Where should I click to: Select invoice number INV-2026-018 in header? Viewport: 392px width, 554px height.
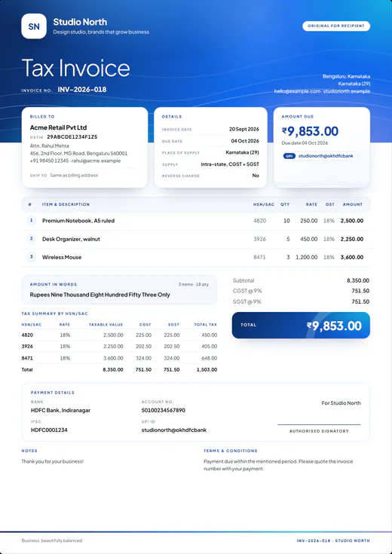(x=82, y=90)
